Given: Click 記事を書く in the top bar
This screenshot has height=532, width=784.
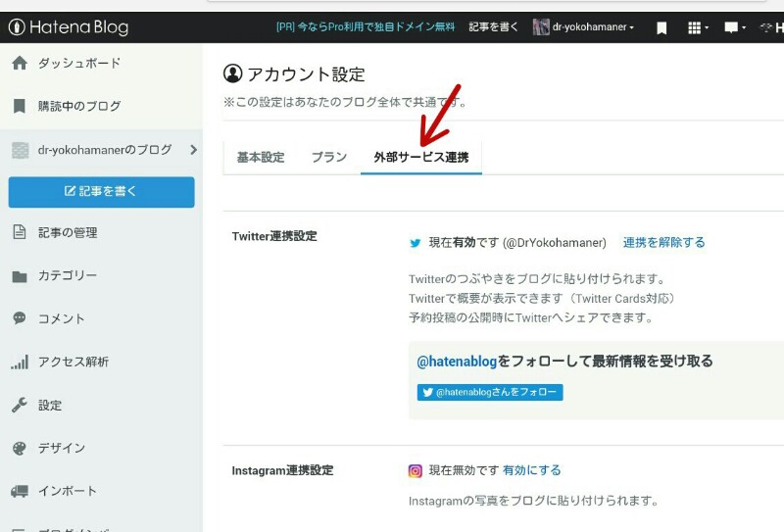Looking at the screenshot, I should click(x=493, y=27).
